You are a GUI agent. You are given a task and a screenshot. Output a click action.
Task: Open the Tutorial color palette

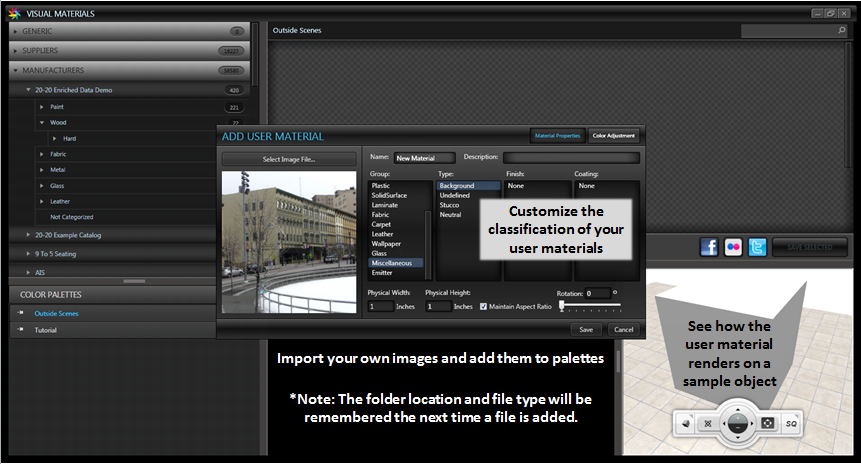pos(46,330)
